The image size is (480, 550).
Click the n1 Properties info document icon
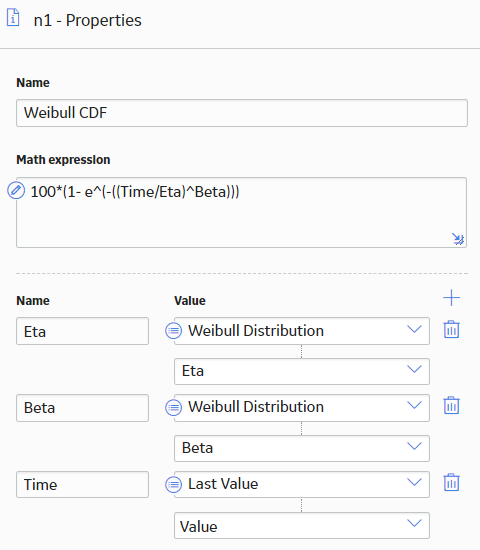point(13,18)
